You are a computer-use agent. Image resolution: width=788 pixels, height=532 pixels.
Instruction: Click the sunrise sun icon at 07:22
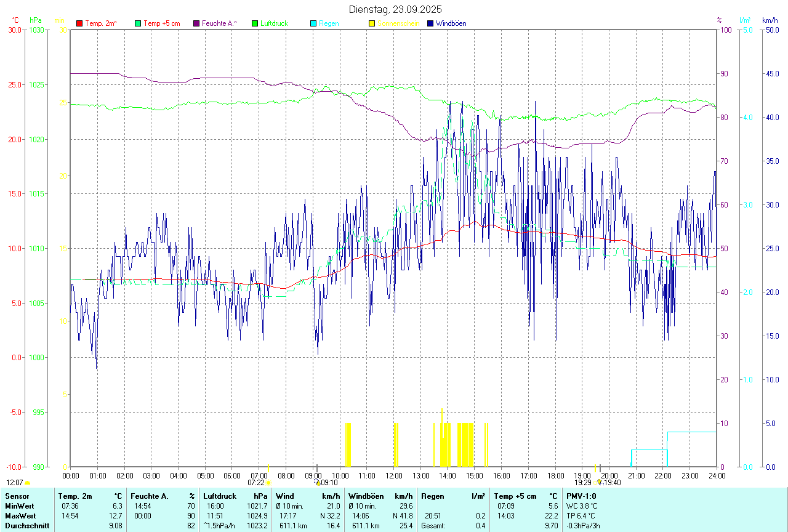[268, 483]
